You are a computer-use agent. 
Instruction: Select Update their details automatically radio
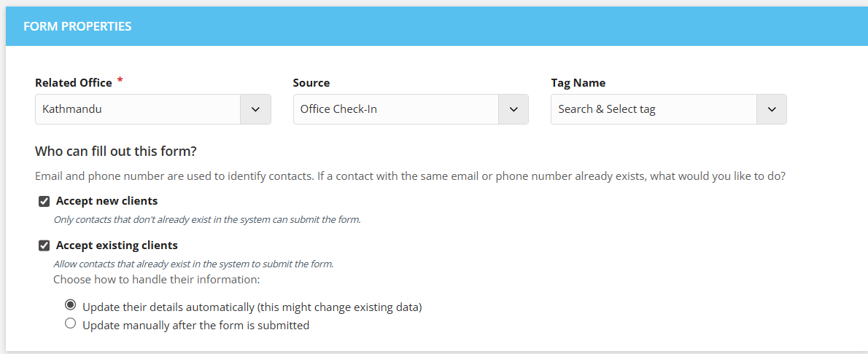point(70,305)
